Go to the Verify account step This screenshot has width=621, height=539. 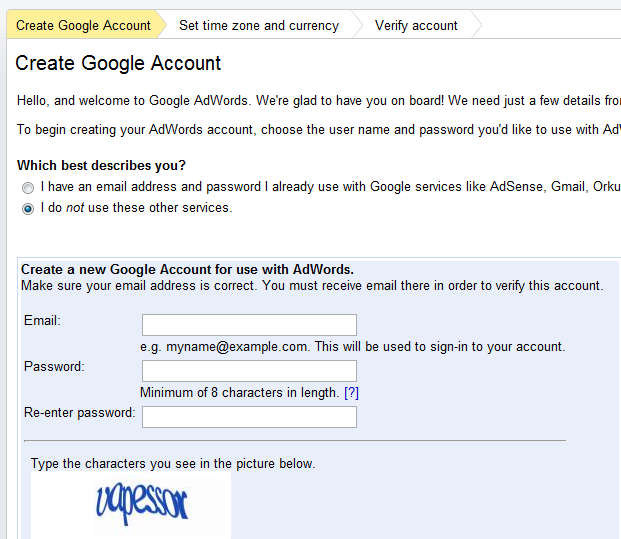pos(416,25)
